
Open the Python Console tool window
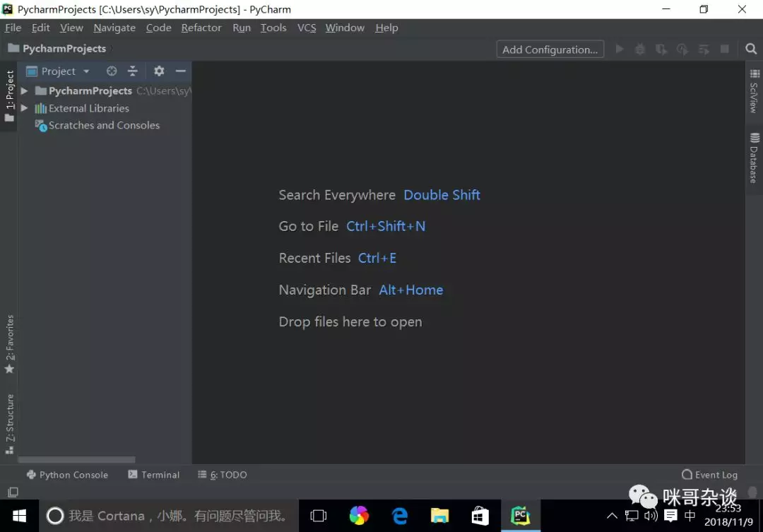click(x=67, y=475)
